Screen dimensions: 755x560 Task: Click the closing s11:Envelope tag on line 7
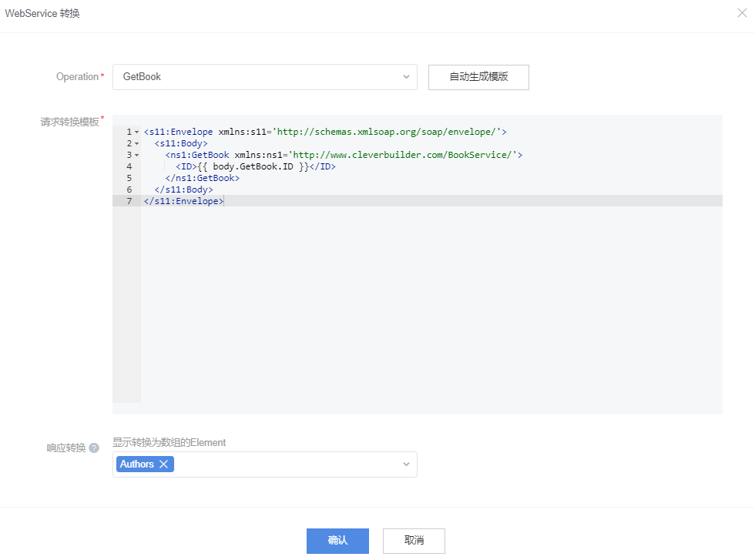(183, 201)
